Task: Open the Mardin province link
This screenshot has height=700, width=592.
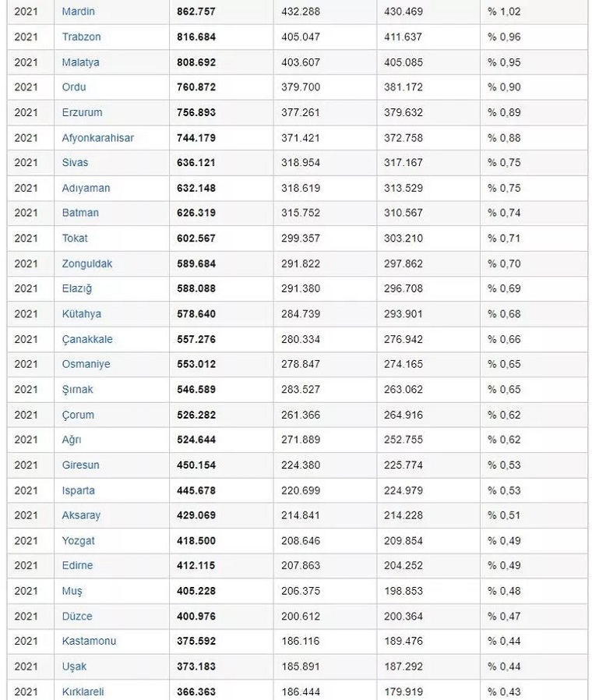Action: point(78,12)
